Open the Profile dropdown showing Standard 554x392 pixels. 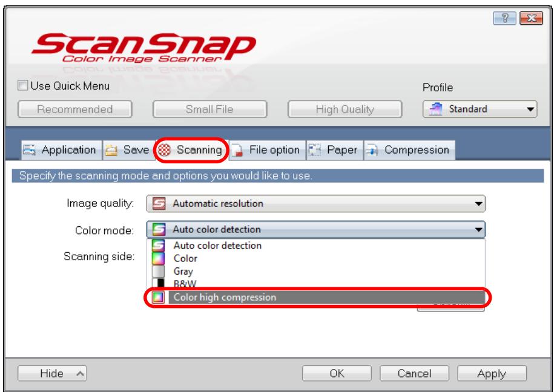480,109
